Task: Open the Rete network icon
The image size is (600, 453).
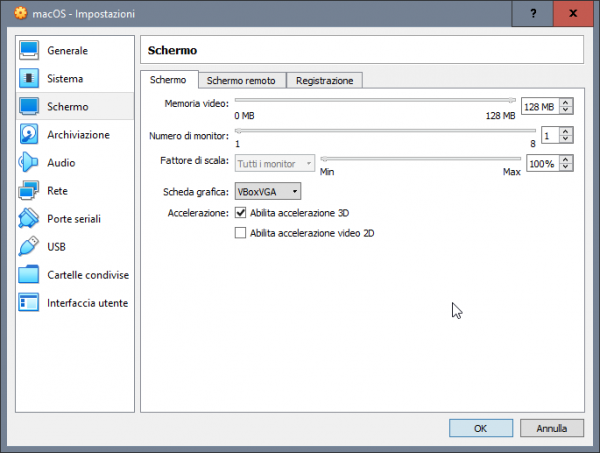Action: coord(29,190)
